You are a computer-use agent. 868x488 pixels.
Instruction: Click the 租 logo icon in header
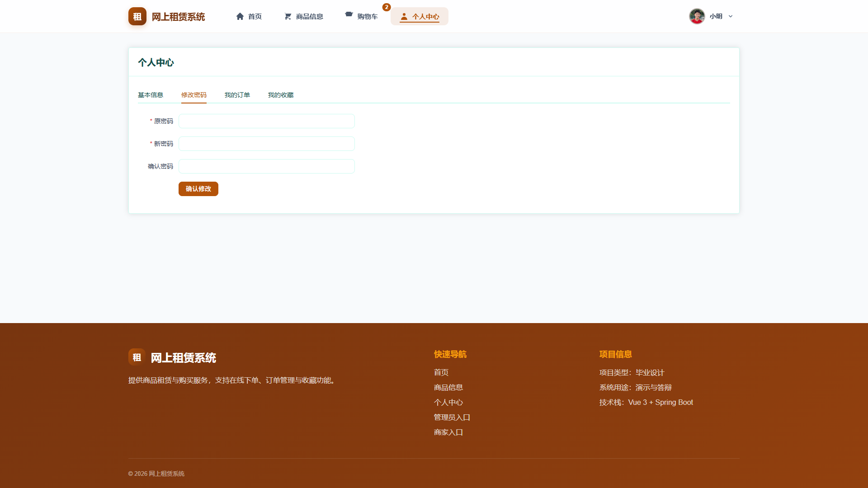click(x=137, y=16)
